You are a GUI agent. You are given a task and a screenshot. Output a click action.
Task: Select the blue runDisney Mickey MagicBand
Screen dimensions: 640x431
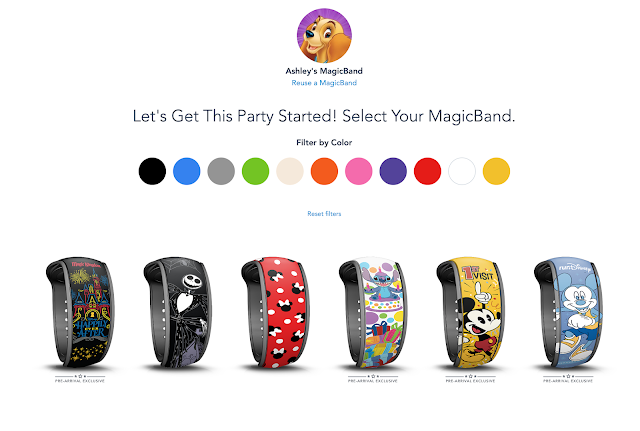[568, 312]
